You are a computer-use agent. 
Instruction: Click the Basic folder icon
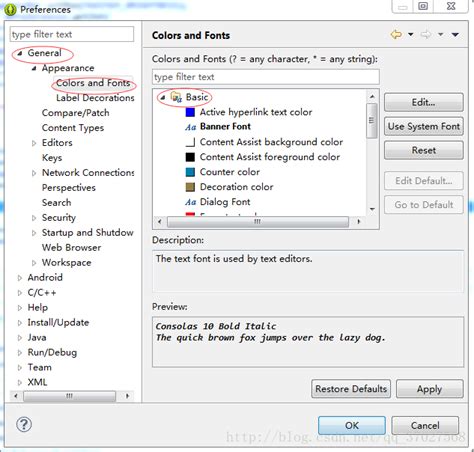click(176, 97)
